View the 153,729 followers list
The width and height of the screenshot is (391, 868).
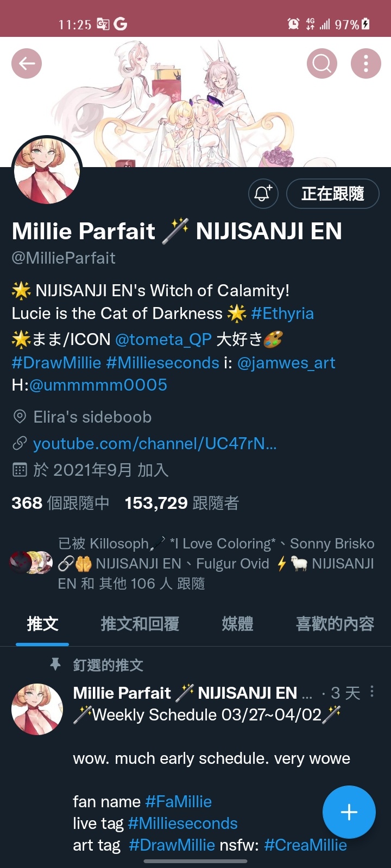182,503
